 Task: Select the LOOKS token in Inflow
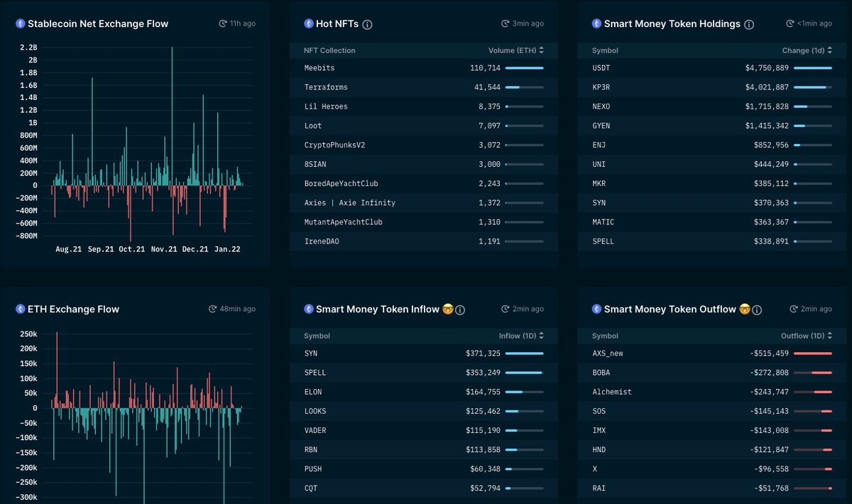tap(315, 411)
